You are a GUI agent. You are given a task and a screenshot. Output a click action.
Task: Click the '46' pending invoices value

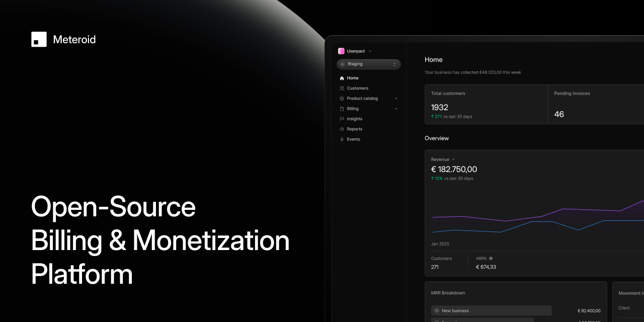click(x=559, y=114)
